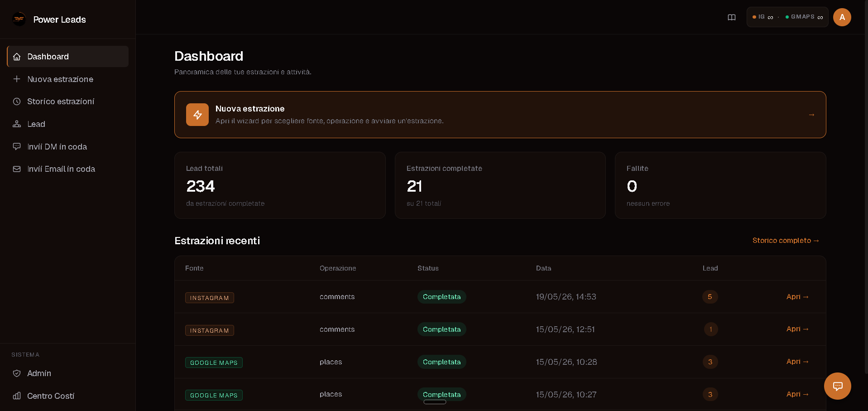Viewport: 868px width, 411px height.
Task: Click the clock icon beside Storico estrazioni
Action: [x=17, y=102]
